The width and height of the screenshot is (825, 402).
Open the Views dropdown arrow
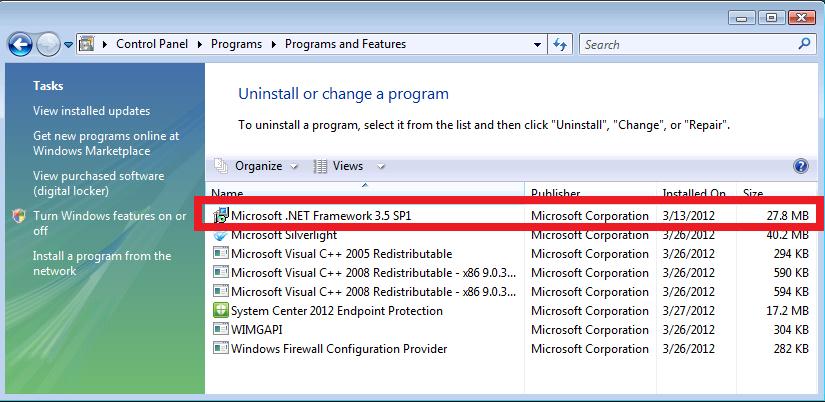click(x=381, y=167)
